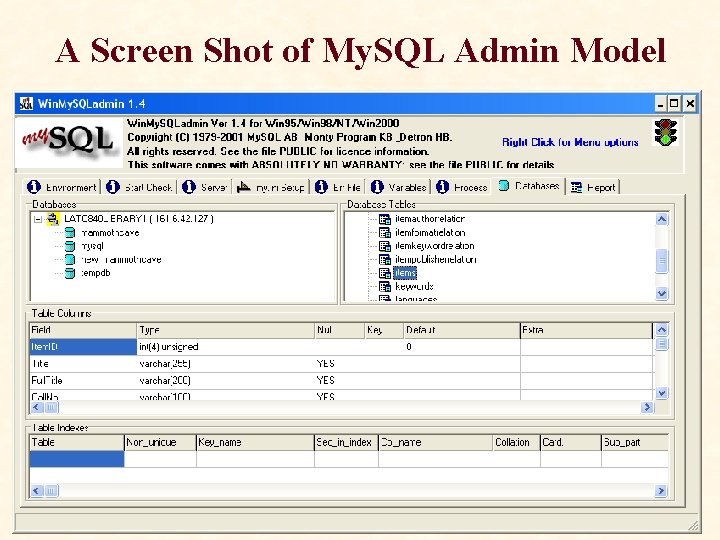Click the Table Indexes scroll right arrow
Screen dimensions: 720x540
[661, 491]
